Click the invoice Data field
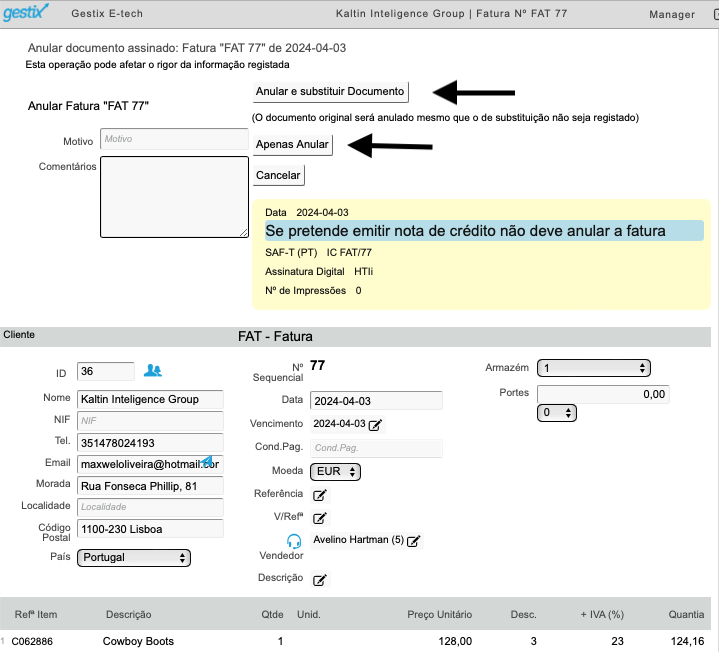 coord(376,401)
